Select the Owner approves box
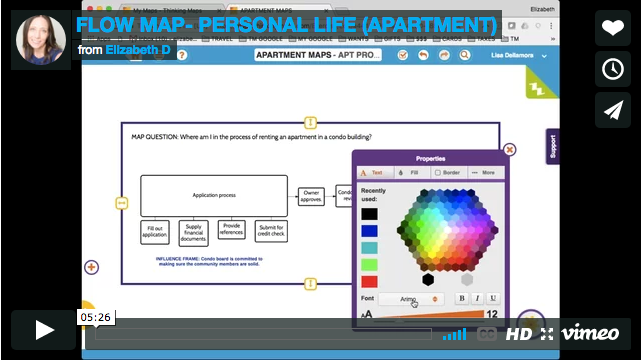This screenshot has height=361, width=642. [x=311, y=196]
